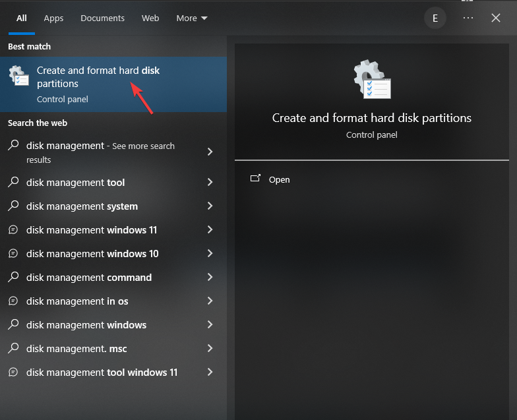517x420 pixels.
Task: Click the Open icon in the preview pane
Action: click(x=256, y=178)
